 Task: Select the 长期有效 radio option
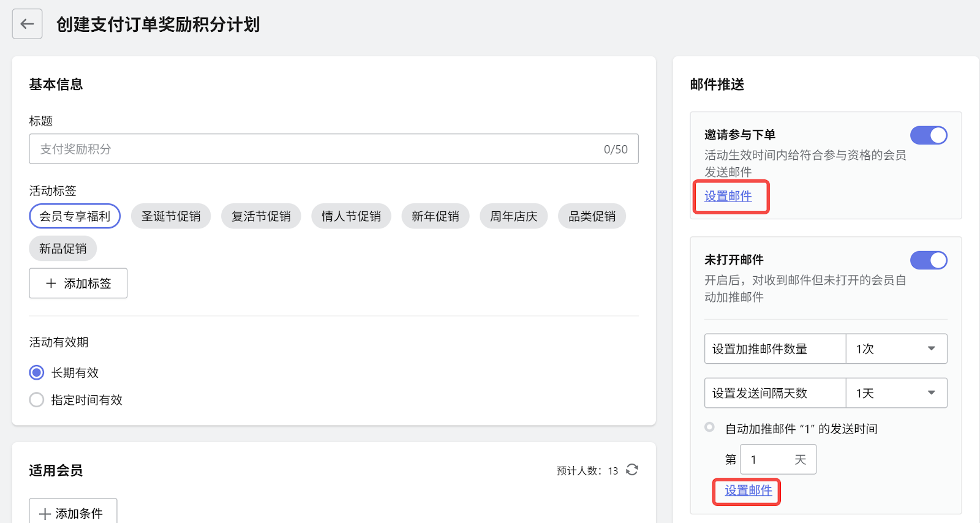[x=37, y=372]
